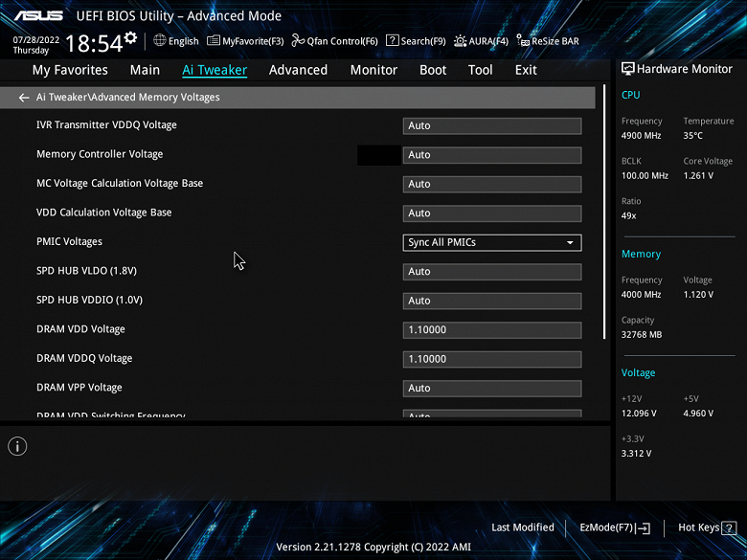Click the IVR Transmitter VDDQ Voltage field
The image size is (747, 560).
tap(492, 125)
